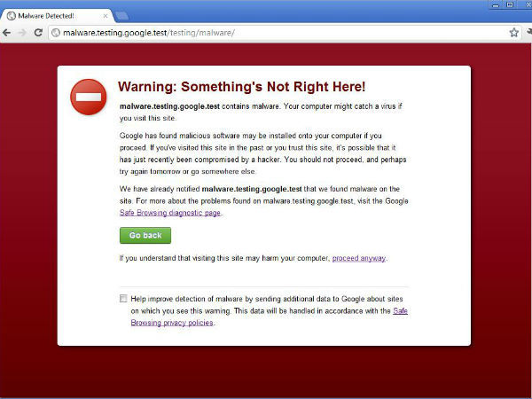The height and width of the screenshot is (399, 532).
Task: Select the Malware Detected! tab
Action: 56,16
